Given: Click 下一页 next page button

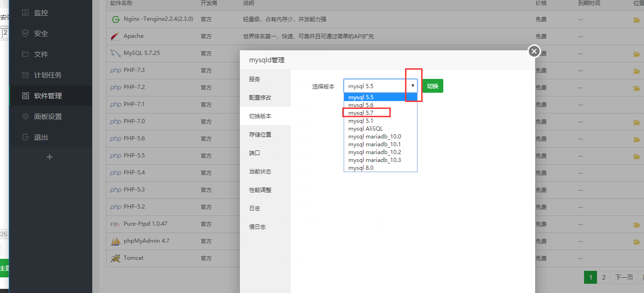Looking at the screenshot, I should [x=624, y=277].
